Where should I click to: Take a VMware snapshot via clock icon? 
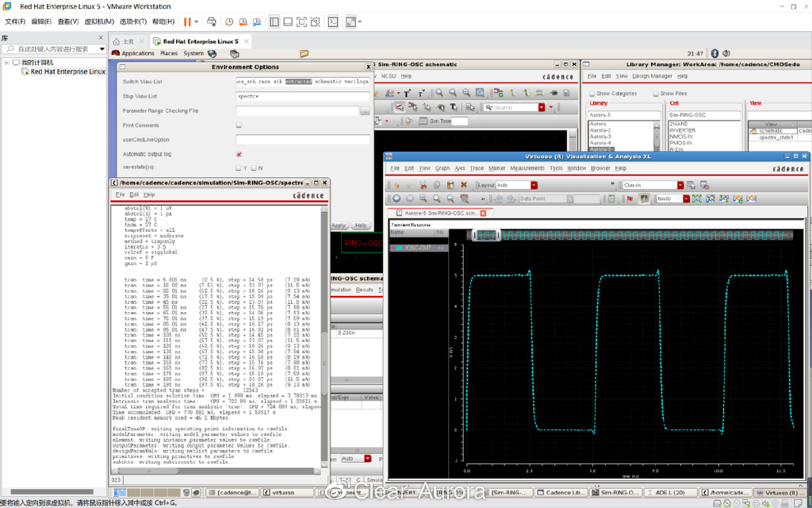(x=229, y=21)
